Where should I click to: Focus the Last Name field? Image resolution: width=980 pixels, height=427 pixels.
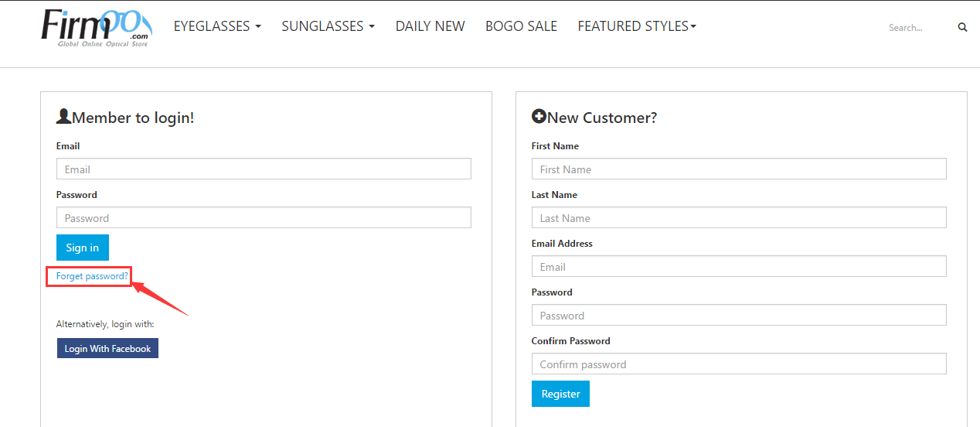click(739, 217)
